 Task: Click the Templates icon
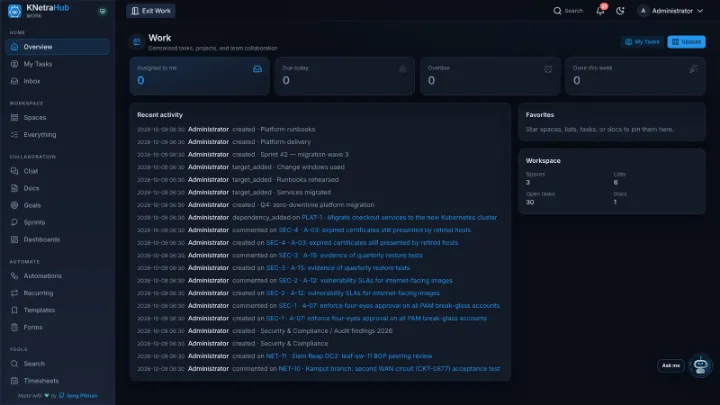[14, 310]
